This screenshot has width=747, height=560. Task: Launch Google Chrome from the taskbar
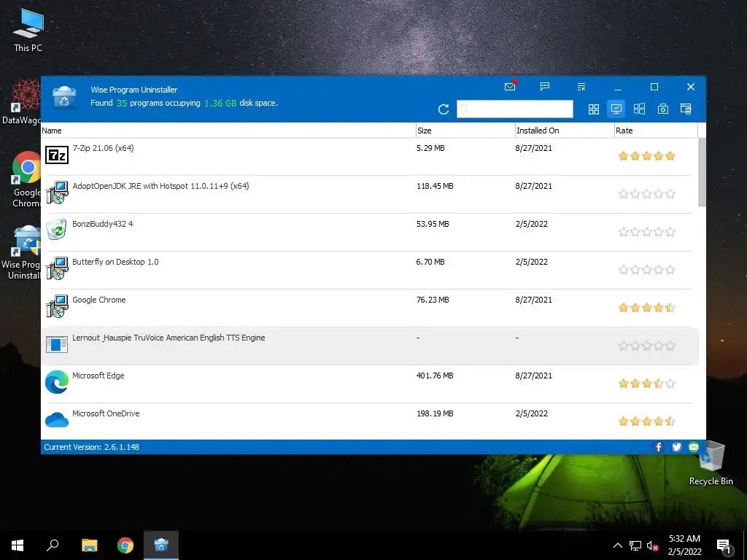point(125,545)
